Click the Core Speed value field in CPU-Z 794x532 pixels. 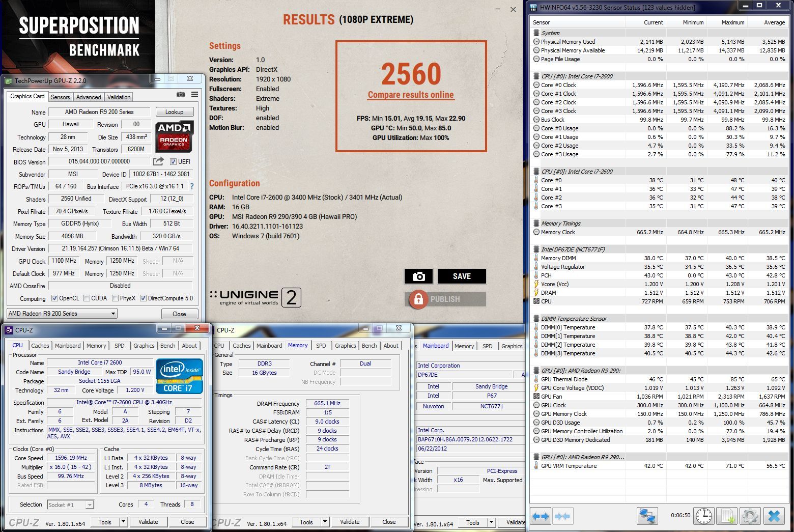coord(71,458)
